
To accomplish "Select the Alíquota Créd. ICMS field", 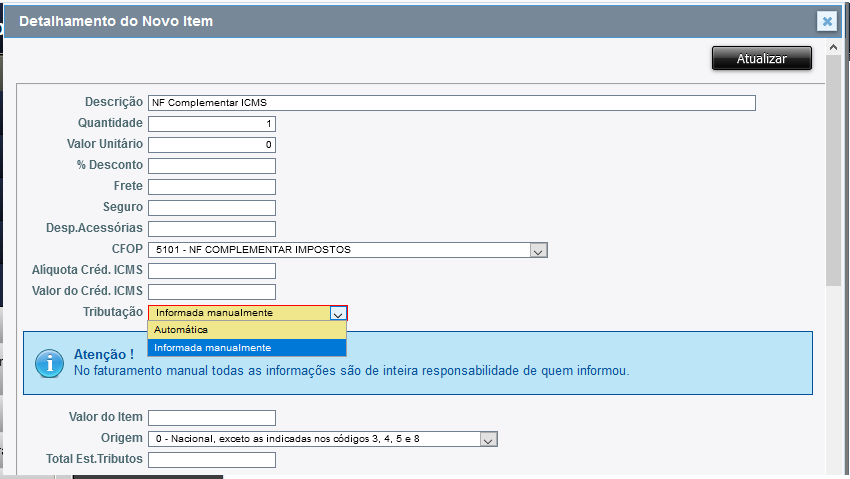I will point(211,271).
